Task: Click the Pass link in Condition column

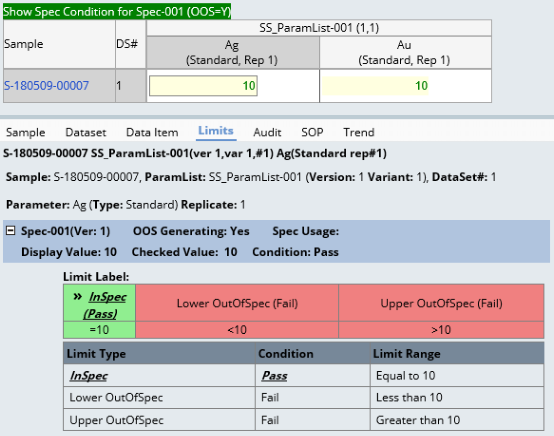Action: click(274, 376)
